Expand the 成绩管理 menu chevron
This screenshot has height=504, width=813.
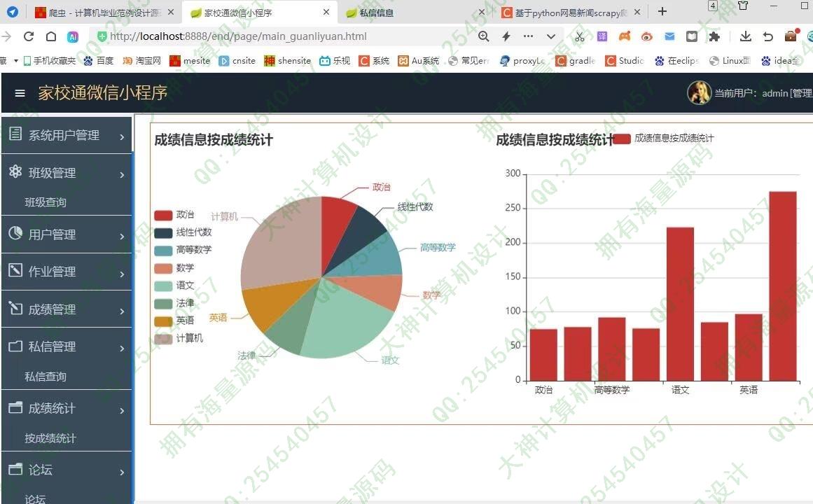click(x=122, y=311)
